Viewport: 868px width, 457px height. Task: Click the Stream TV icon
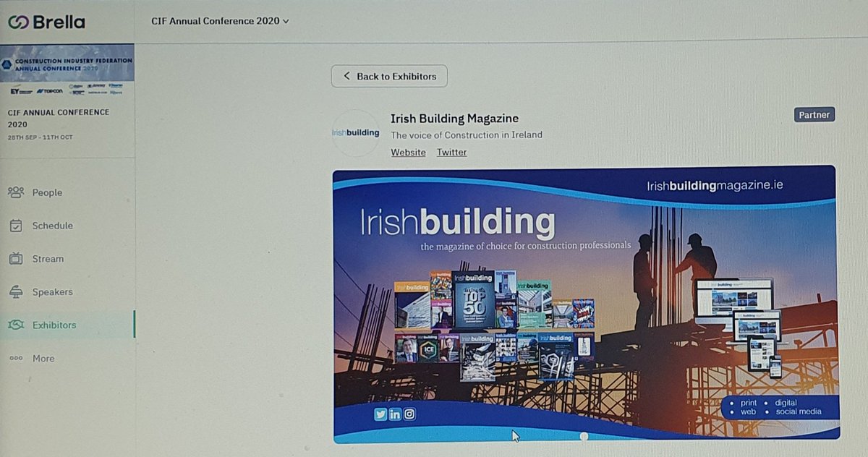pos(16,259)
